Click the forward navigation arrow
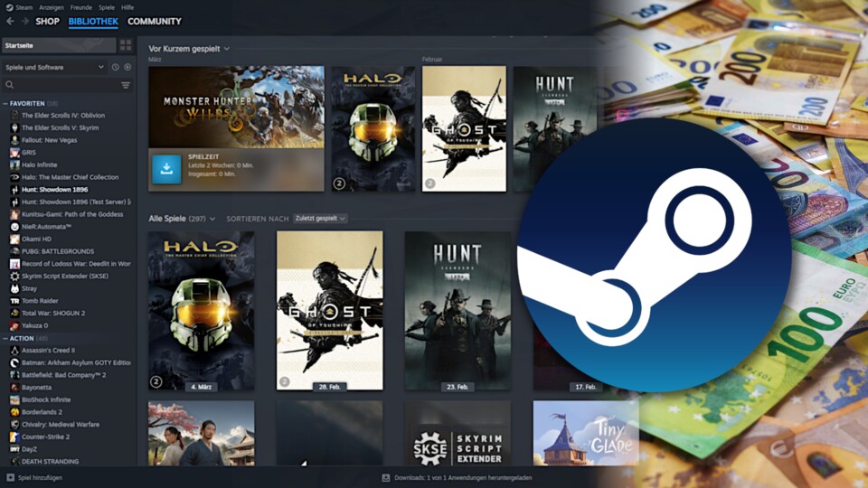Image resolution: width=868 pixels, height=488 pixels. [25, 21]
